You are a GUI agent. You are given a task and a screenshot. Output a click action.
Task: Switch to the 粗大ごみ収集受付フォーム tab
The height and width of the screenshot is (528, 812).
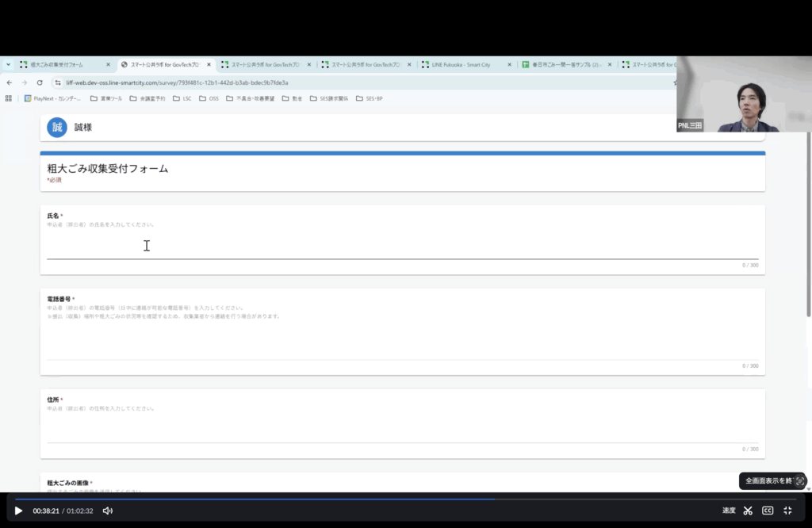click(61, 64)
